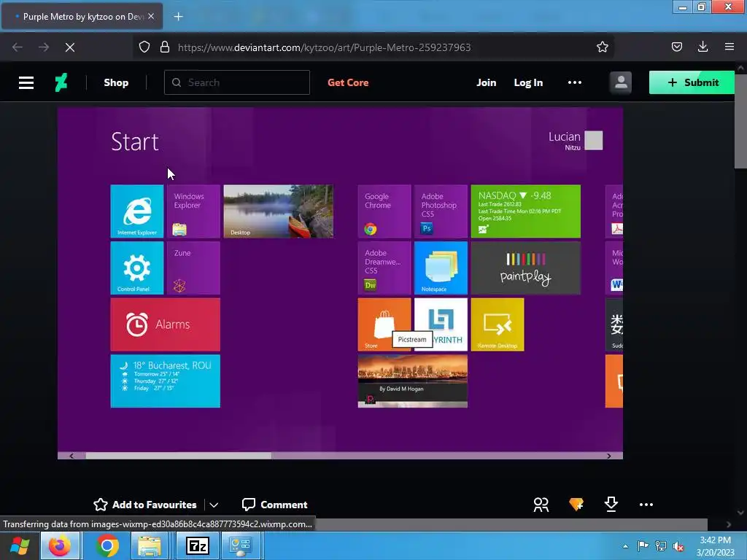Click the Bucharest weather tile

(x=166, y=381)
